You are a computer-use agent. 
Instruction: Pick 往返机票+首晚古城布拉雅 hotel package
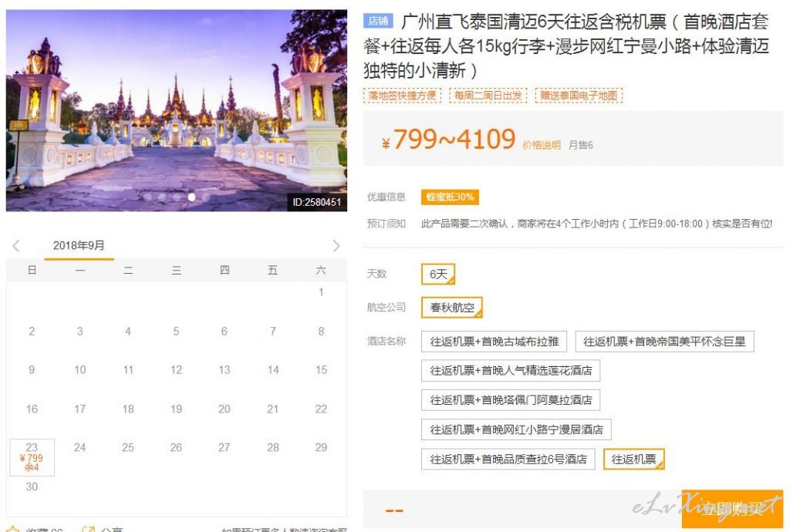[x=495, y=342]
